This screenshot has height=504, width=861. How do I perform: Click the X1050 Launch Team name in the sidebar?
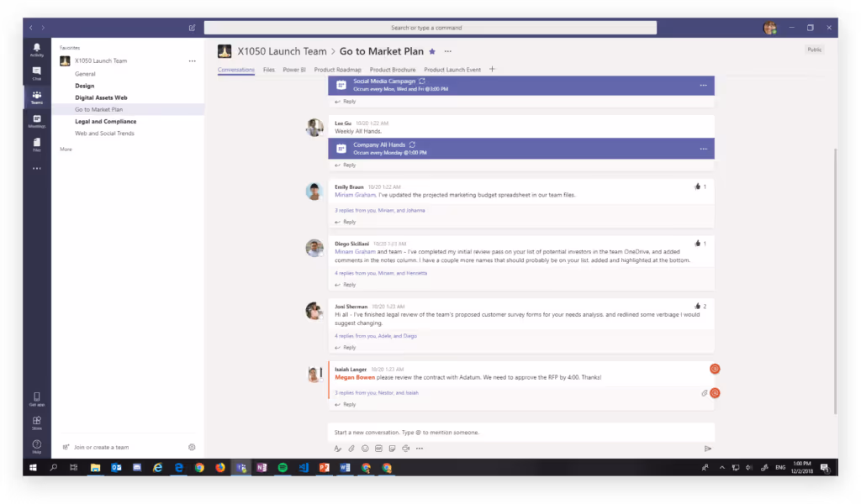pos(101,60)
